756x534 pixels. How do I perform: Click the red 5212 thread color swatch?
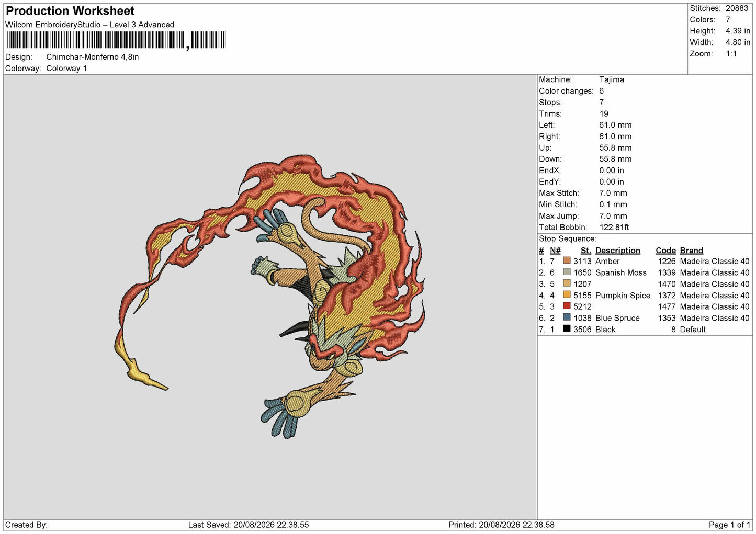click(567, 306)
